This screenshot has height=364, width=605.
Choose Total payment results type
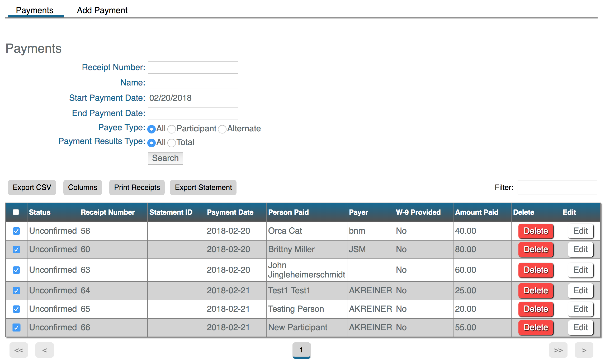(x=172, y=143)
